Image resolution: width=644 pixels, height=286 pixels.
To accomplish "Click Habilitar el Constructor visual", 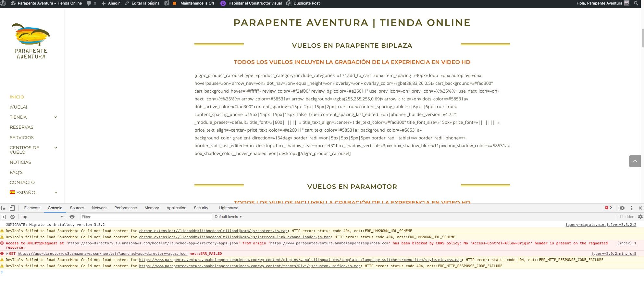I will pyautogui.click(x=255, y=3).
